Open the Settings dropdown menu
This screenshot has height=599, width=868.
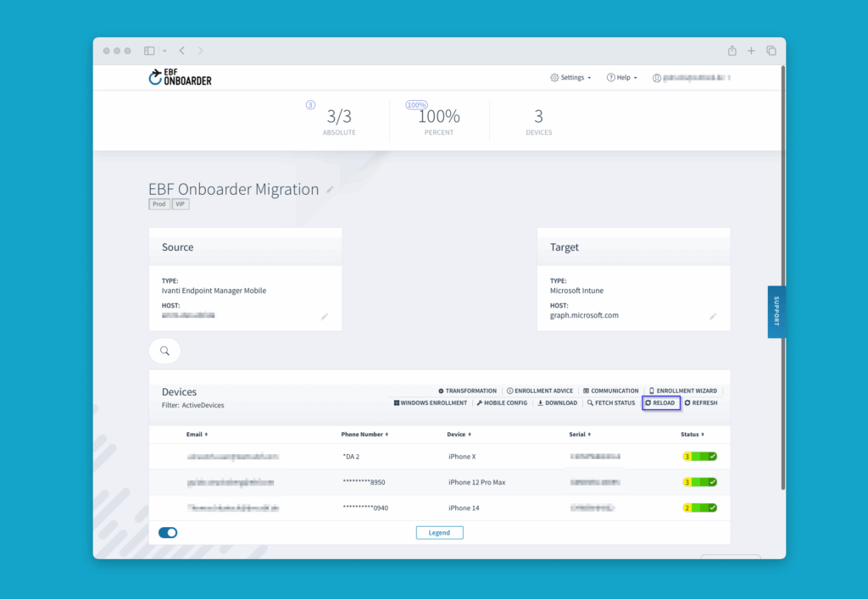pyautogui.click(x=570, y=77)
